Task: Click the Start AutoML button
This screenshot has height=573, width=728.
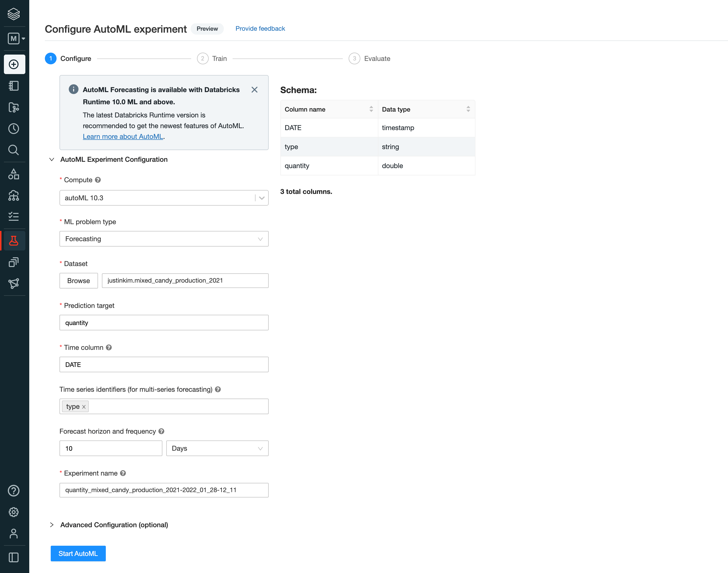Action: click(78, 554)
